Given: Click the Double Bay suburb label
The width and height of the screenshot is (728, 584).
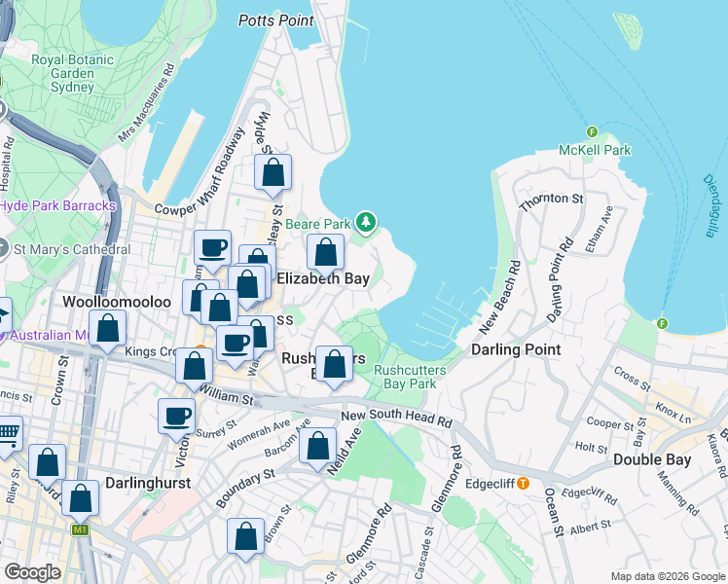Looking at the screenshot, I should [x=652, y=459].
